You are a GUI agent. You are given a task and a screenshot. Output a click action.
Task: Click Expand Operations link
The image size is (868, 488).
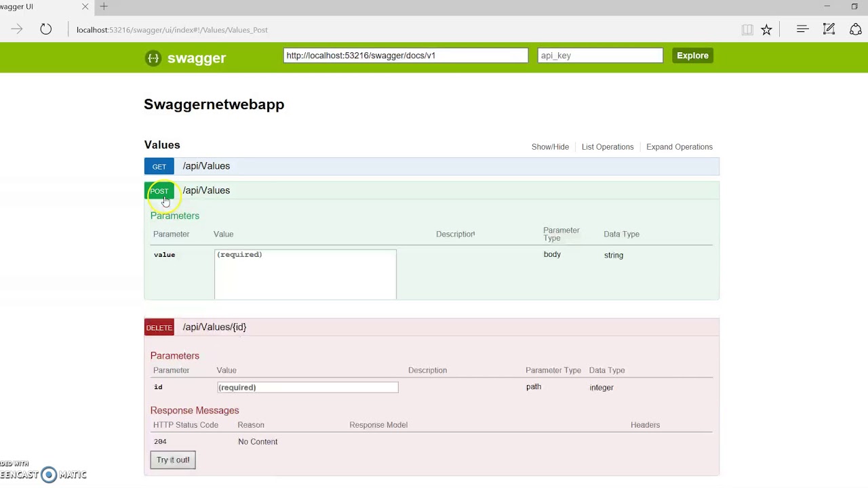[x=679, y=147]
